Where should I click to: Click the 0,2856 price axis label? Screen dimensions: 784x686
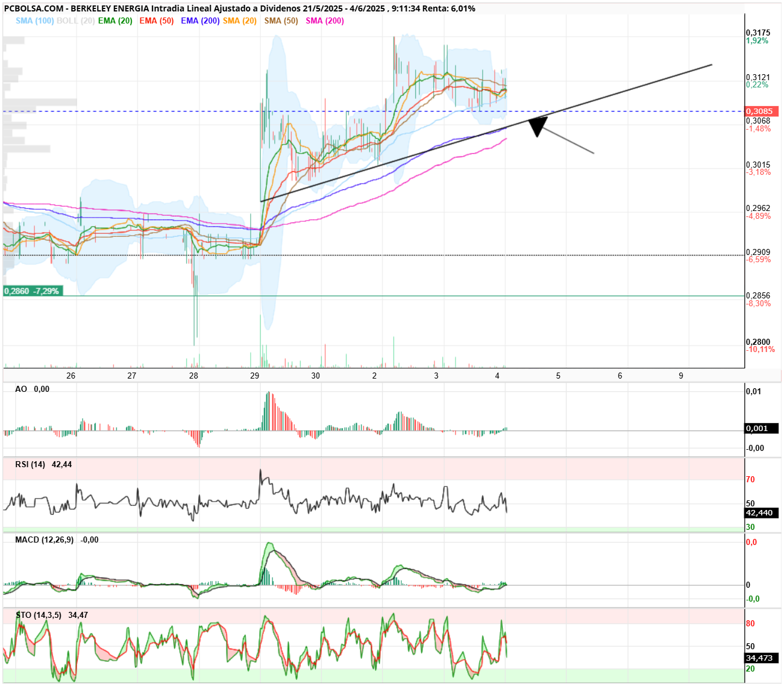tap(758, 295)
